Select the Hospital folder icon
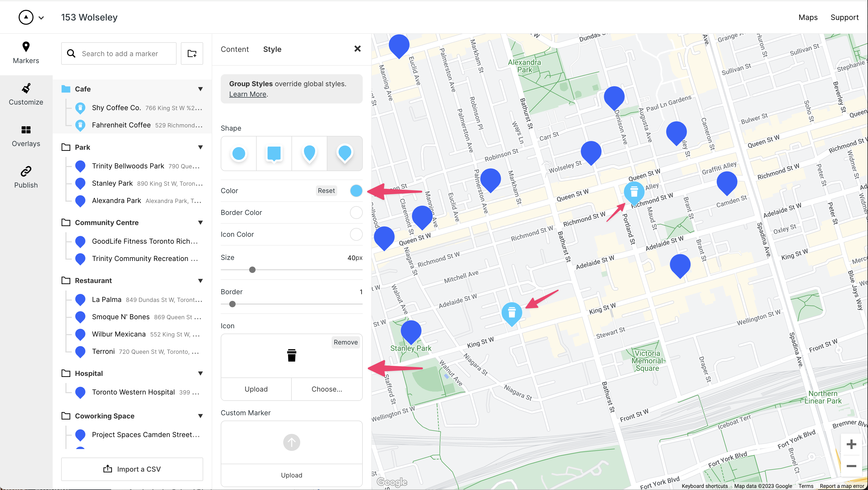868x490 pixels. 66,373
